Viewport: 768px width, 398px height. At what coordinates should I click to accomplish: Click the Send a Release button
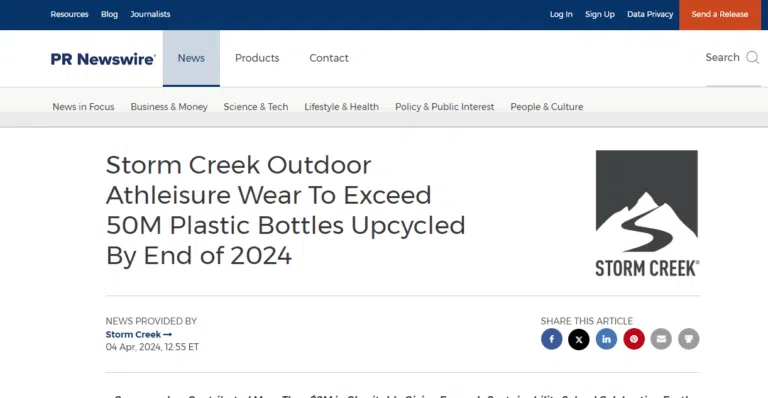(x=720, y=15)
